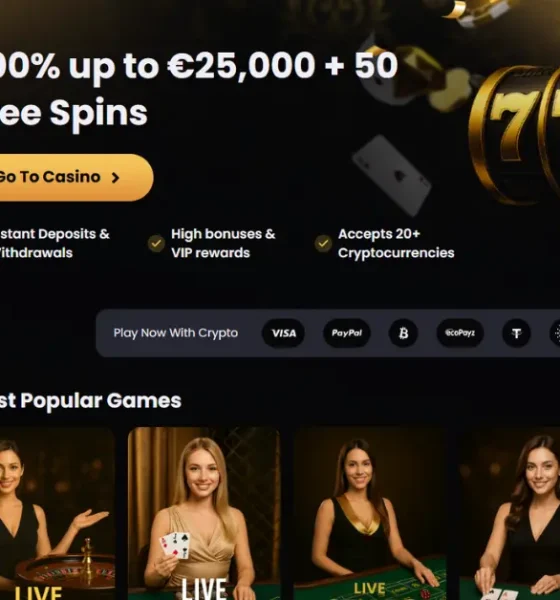Select the Tether payment icon

516,333
